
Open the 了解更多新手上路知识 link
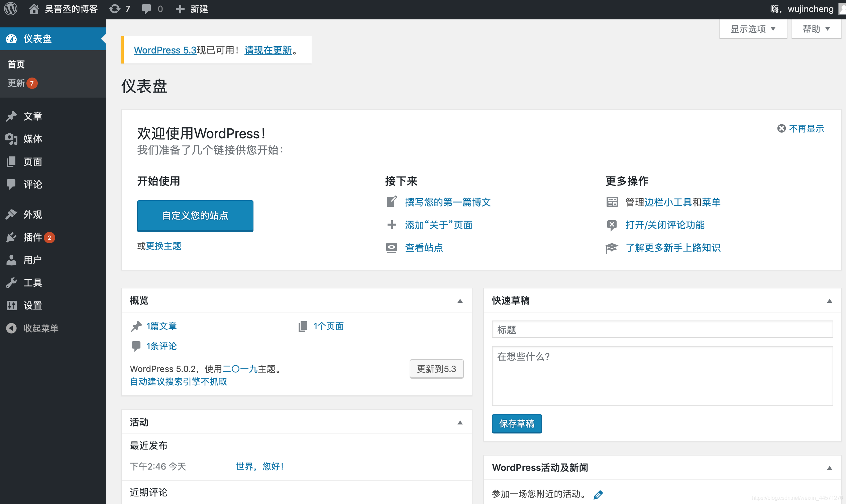click(x=673, y=248)
